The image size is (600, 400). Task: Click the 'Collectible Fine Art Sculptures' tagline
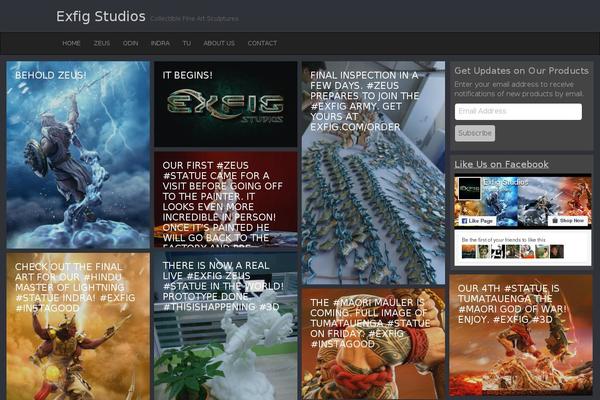[x=194, y=19]
